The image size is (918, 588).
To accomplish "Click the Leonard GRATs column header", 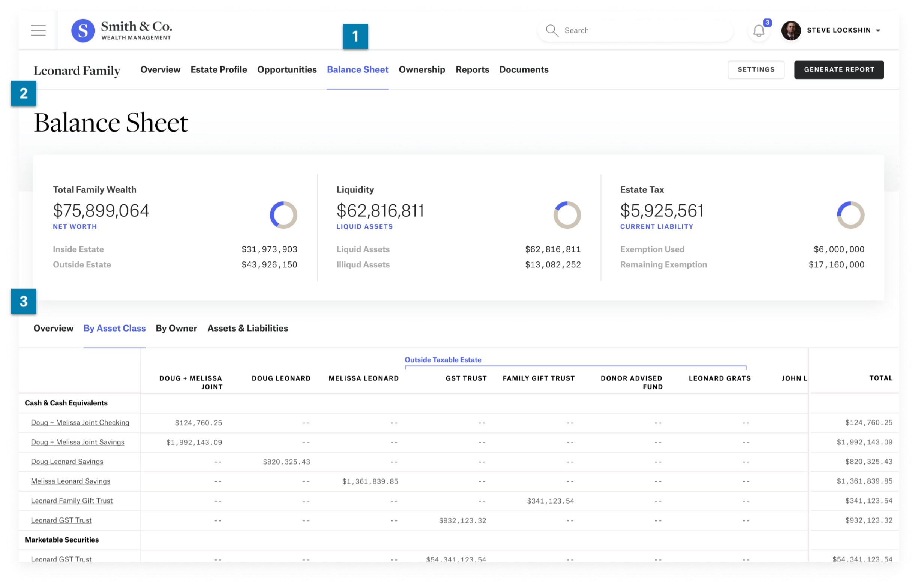I will (720, 378).
